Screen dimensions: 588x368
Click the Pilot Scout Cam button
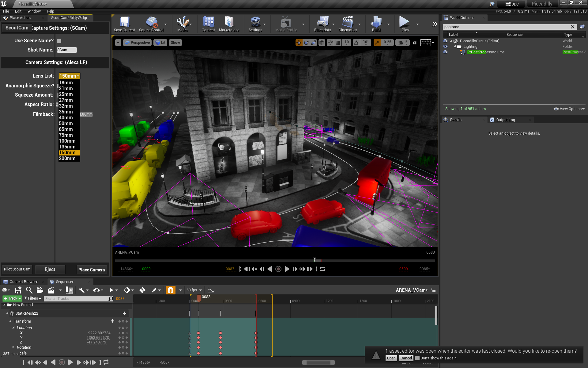coord(17,269)
